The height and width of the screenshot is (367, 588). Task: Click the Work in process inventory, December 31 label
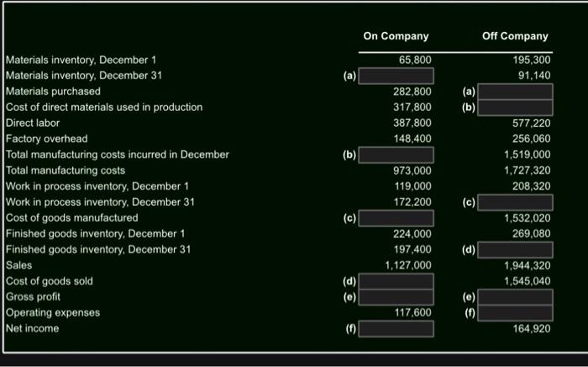click(100, 202)
